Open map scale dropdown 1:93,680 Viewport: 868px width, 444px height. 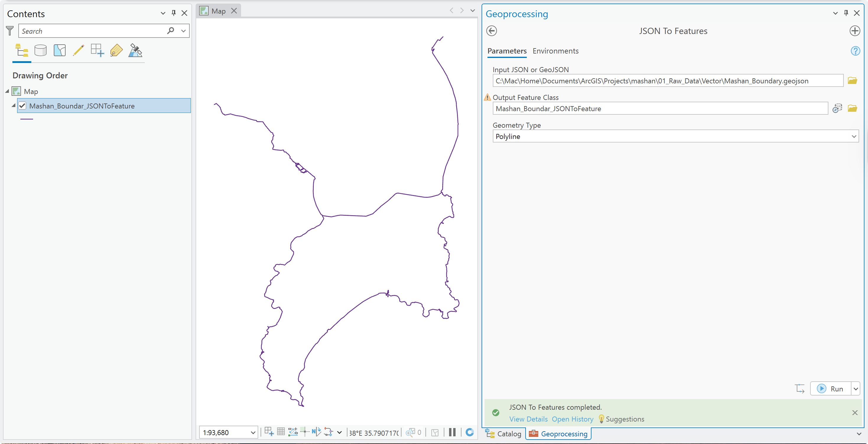pyautogui.click(x=253, y=432)
